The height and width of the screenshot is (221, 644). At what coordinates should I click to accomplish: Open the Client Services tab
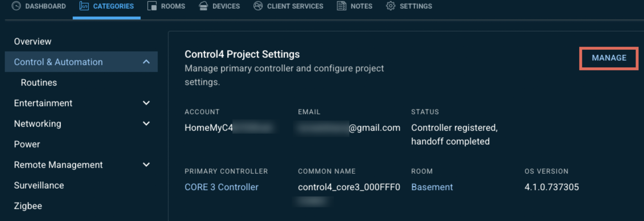click(x=288, y=6)
